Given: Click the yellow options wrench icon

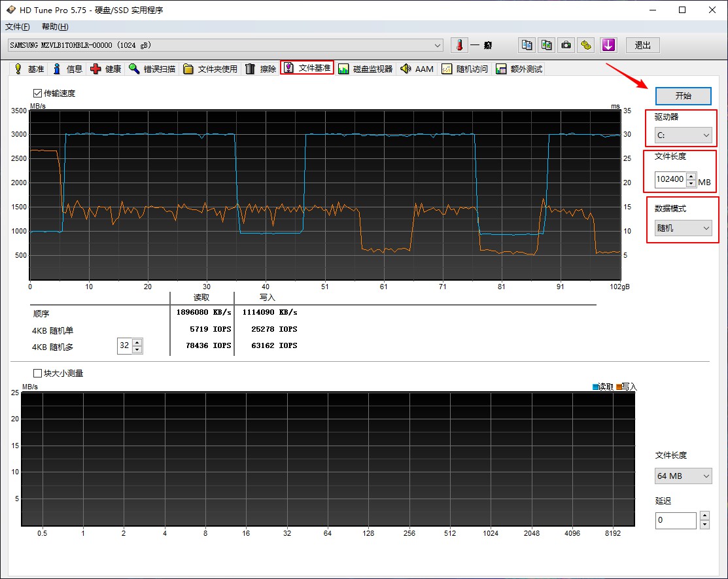Looking at the screenshot, I should (x=587, y=45).
